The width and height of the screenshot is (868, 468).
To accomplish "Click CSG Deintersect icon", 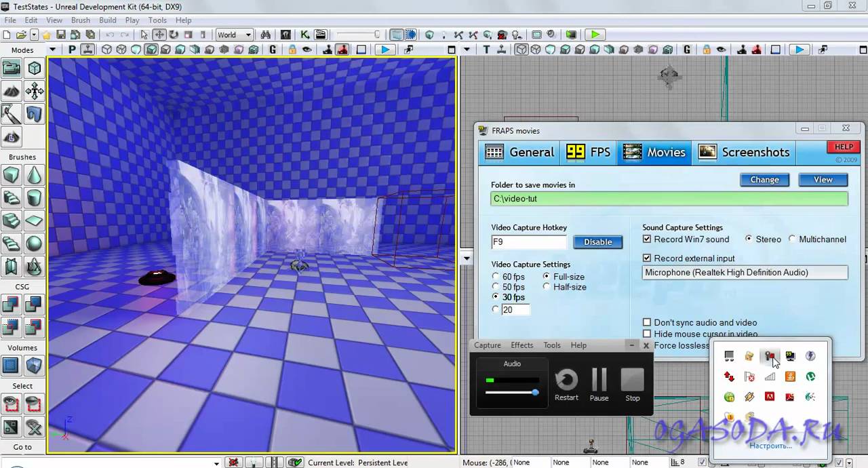I will pyautogui.click(x=34, y=328).
